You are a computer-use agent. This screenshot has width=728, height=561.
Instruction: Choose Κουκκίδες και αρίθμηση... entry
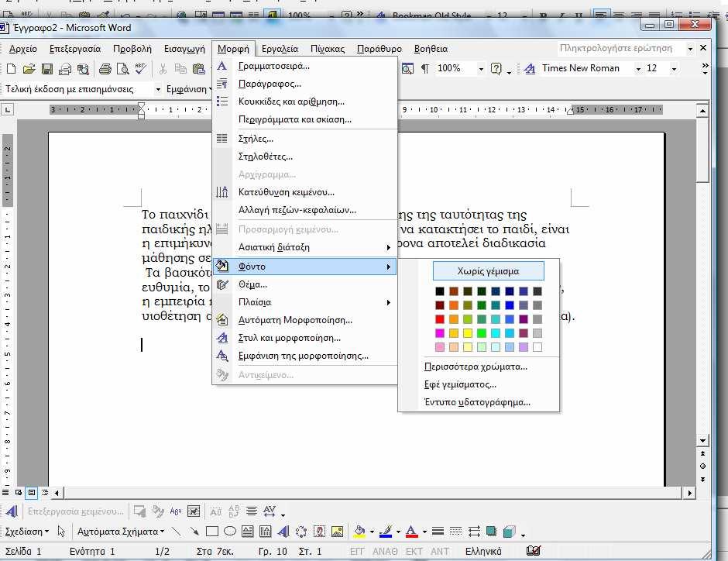(x=304, y=102)
